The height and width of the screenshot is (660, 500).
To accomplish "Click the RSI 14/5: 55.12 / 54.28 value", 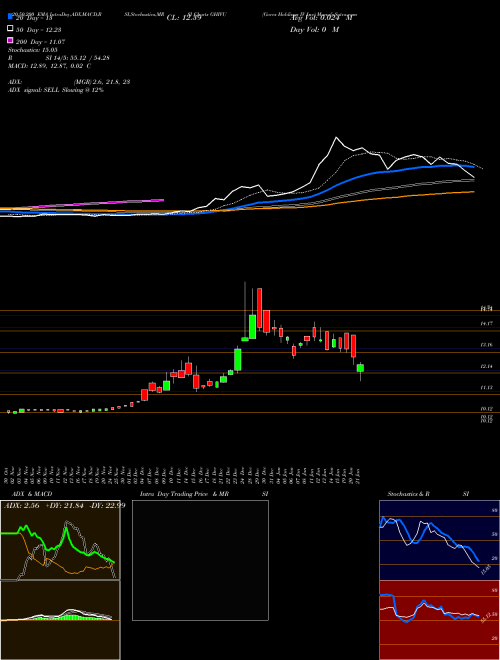I will 78,58.
